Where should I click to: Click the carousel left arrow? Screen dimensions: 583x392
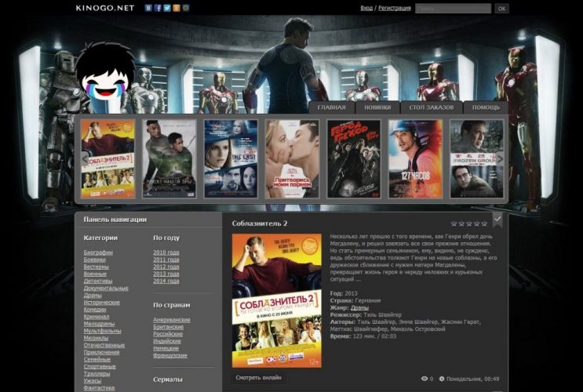pos(85,159)
